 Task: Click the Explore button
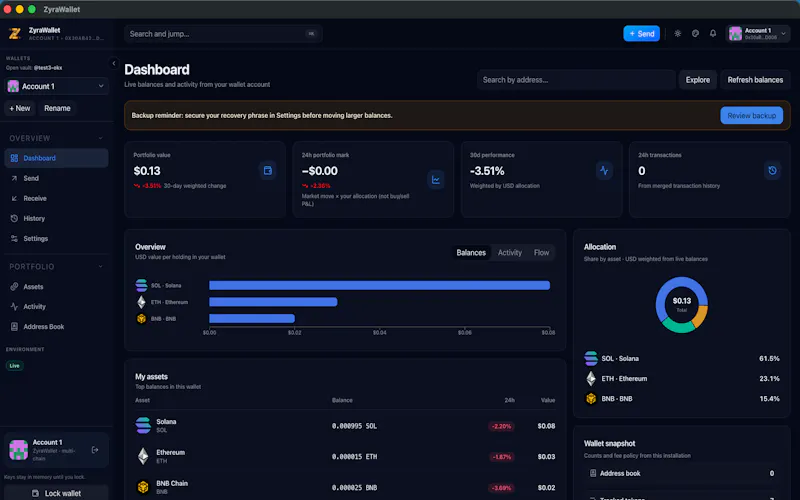[697, 80]
